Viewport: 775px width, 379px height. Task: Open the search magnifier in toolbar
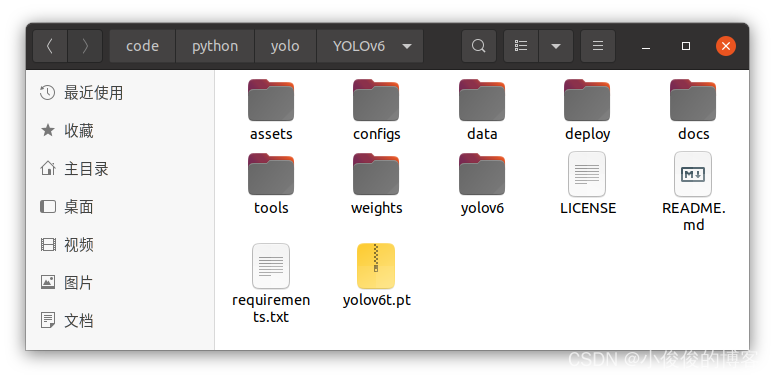[478, 46]
